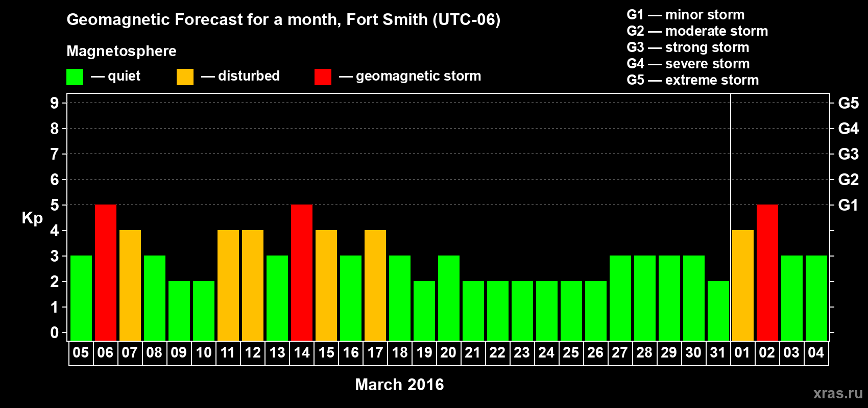
Task: Click the orange bar for day 07
Action: point(130,285)
